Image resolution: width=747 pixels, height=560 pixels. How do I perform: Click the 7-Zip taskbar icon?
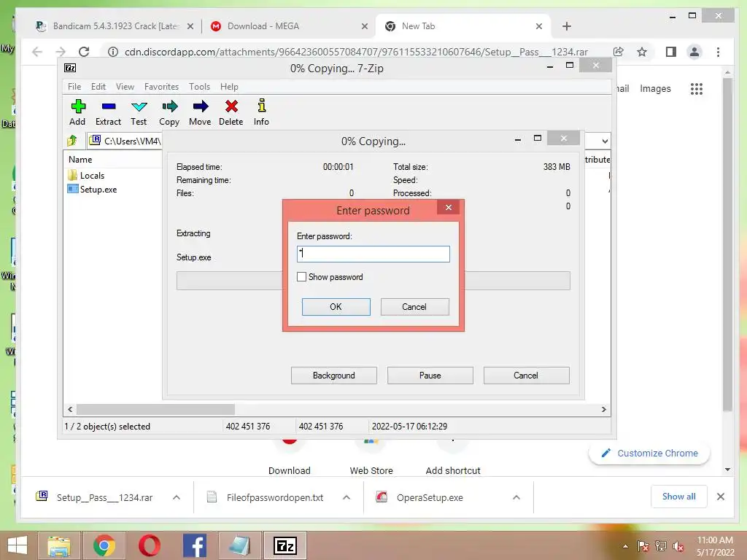coord(285,545)
